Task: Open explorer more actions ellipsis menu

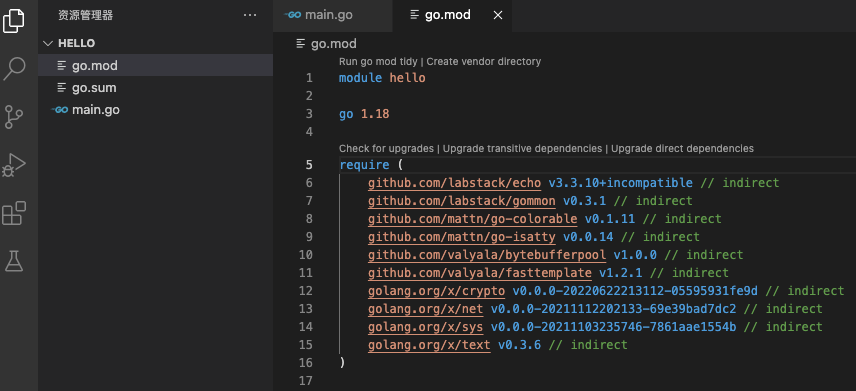Action: 250,15
